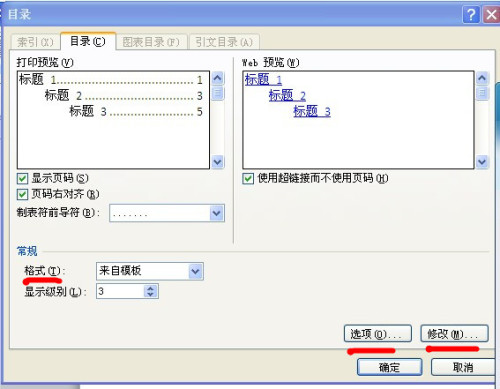Click 标题 1 row in print preview
The width and height of the screenshot is (500, 389).
coord(111,80)
